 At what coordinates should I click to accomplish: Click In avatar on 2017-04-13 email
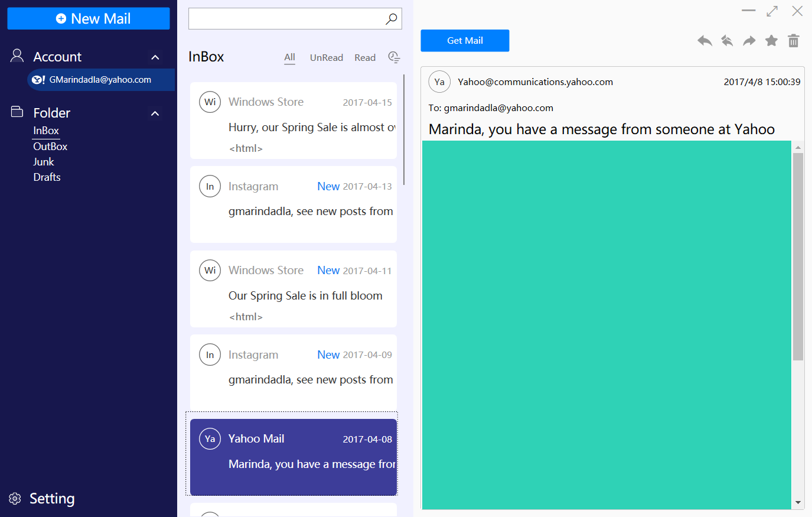(210, 186)
